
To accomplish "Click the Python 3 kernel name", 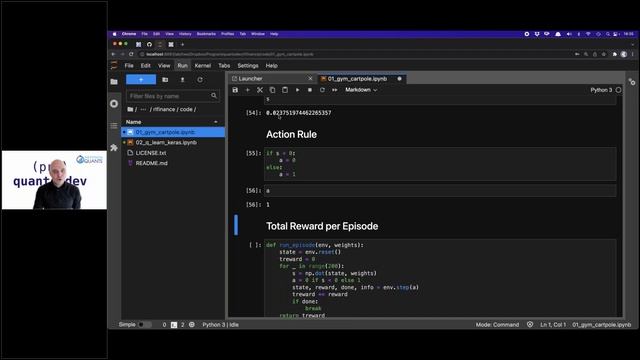I will 601,90.
